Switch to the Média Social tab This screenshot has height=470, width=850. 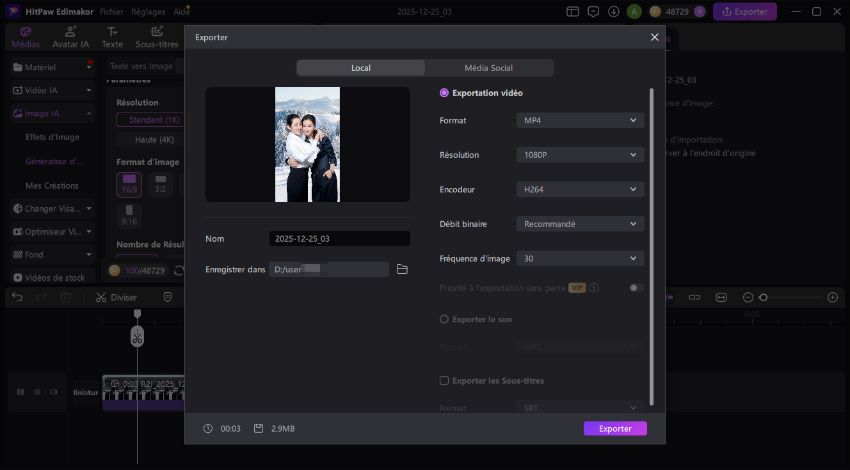(x=488, y=68)
